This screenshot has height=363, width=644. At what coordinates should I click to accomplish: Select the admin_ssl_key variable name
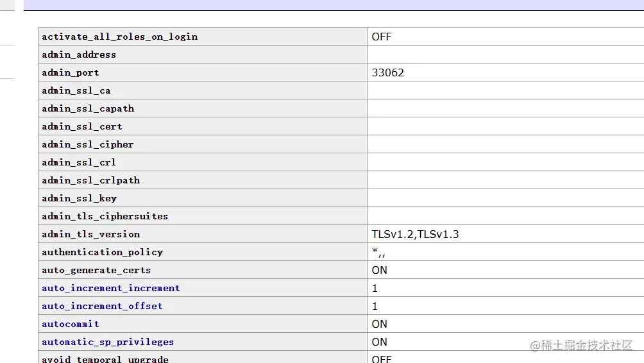tap(80, 198)
